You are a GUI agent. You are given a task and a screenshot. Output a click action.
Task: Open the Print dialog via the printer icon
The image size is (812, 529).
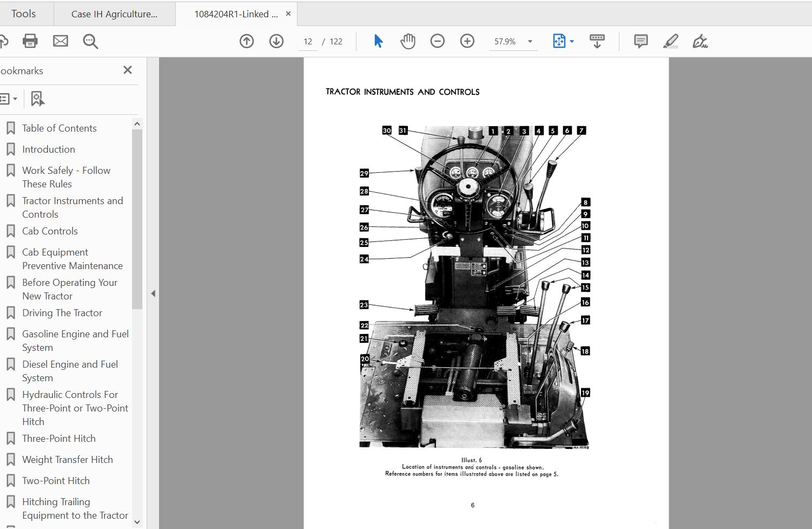(x=30, y=41)
